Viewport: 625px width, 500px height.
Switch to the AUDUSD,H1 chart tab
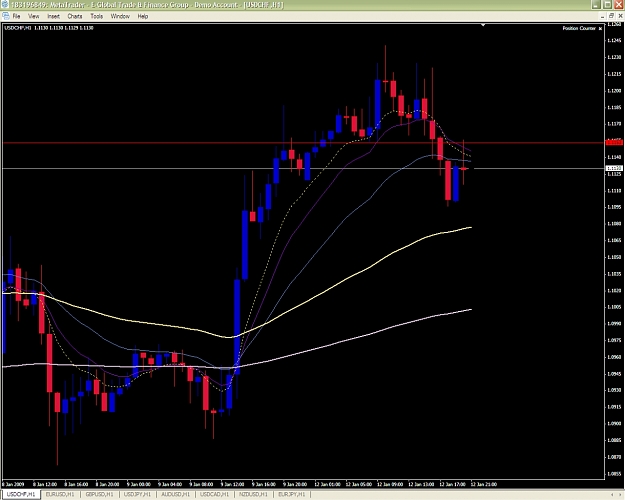point(175,494)
